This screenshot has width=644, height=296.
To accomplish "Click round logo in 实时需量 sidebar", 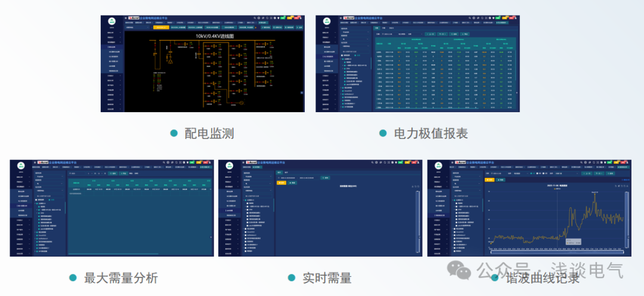I will pos(230,166).
